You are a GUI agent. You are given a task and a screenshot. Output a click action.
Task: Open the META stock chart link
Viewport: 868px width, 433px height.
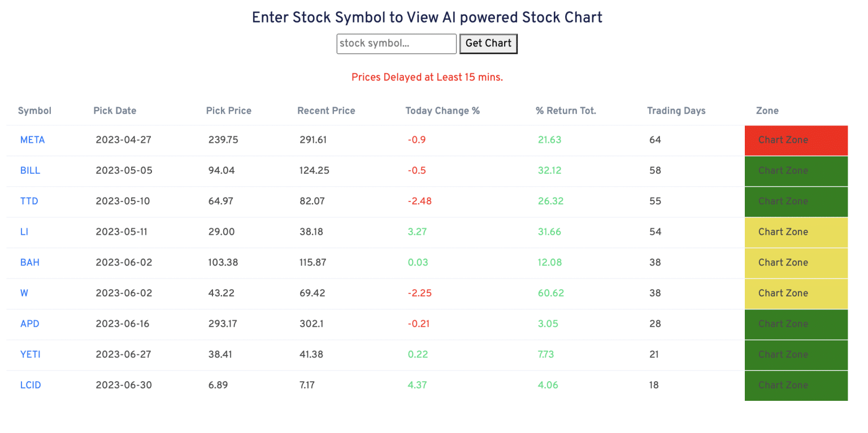32,140
